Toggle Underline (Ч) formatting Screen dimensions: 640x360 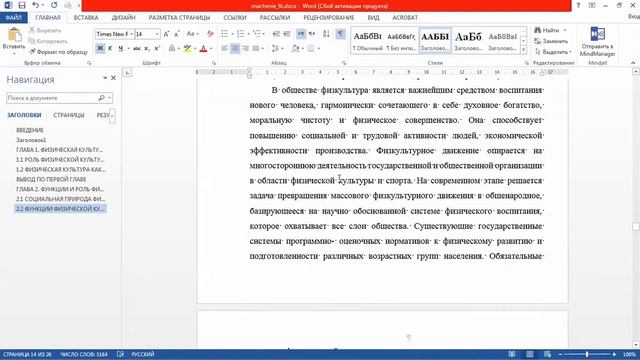(120, 49)
